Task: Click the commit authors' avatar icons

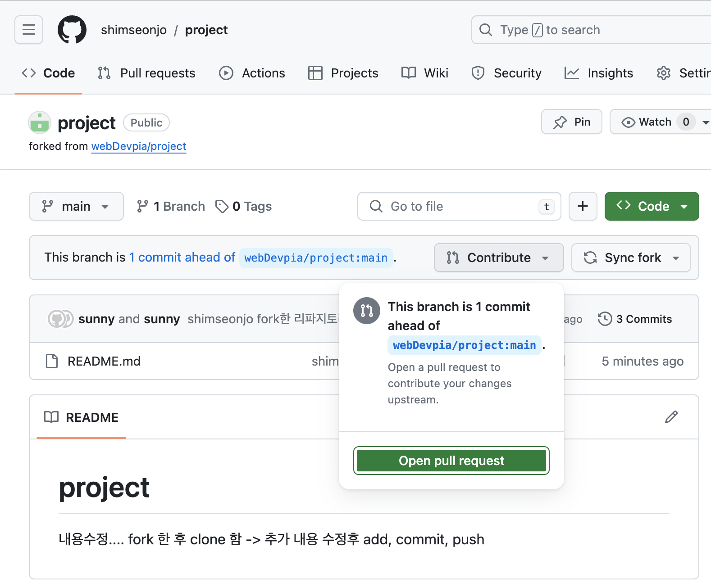Action: [60, 319]
